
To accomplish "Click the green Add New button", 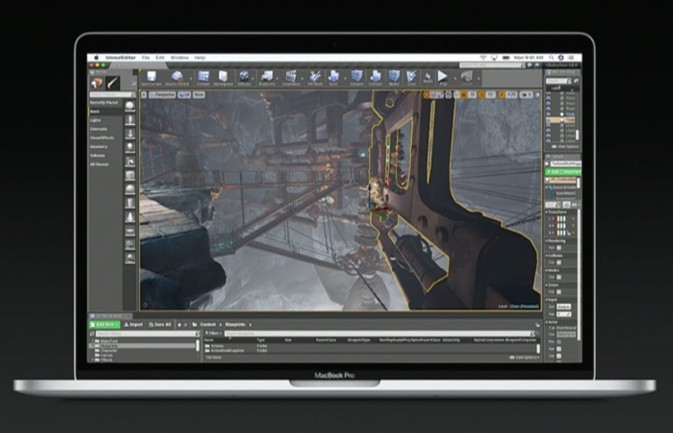I will click(104, 324).
